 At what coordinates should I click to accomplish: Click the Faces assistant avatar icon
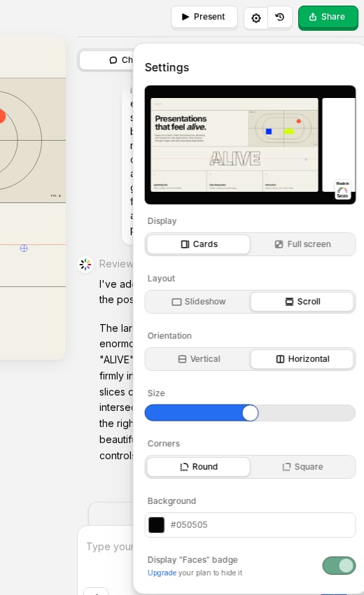(x=85, y=264)
